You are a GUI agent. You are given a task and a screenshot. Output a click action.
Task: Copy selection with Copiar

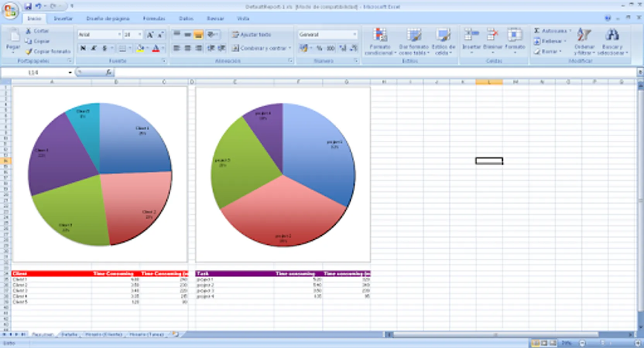point(37,41)
